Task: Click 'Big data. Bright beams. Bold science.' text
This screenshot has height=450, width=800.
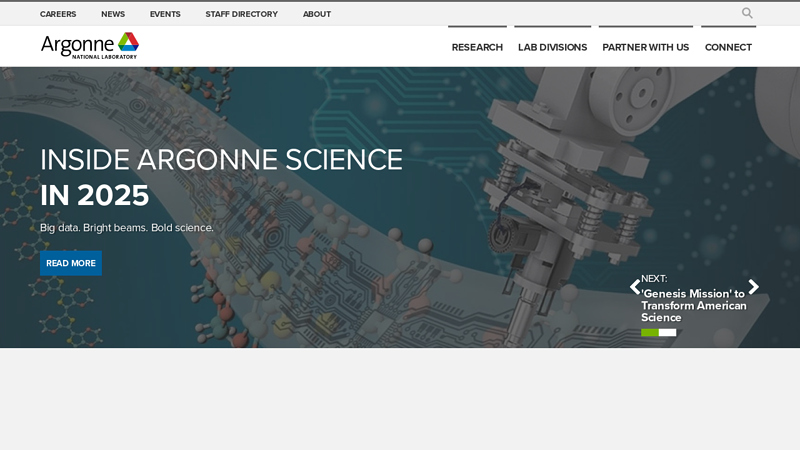Action: pyautogui.click(x=127, y=228)
